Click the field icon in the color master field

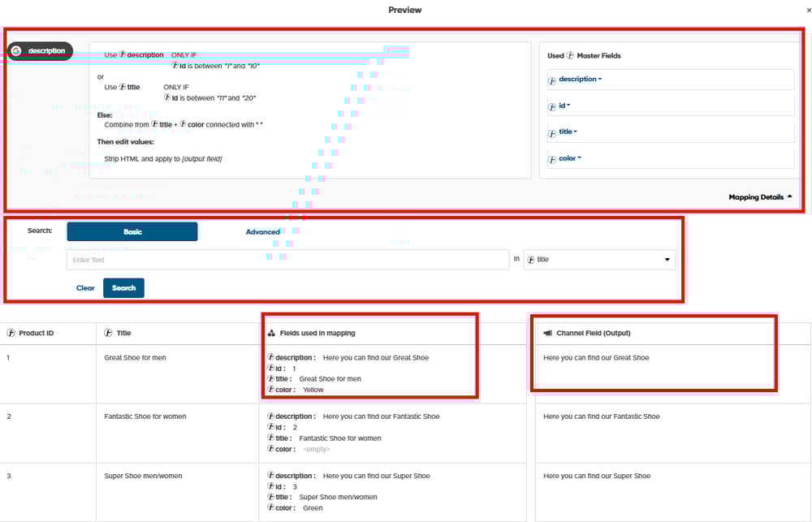pos(553,158)
